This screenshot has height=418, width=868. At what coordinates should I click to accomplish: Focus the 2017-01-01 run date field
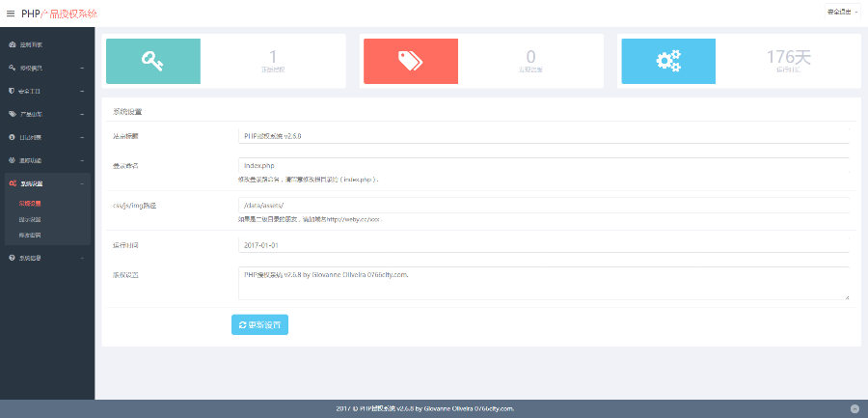544,245
